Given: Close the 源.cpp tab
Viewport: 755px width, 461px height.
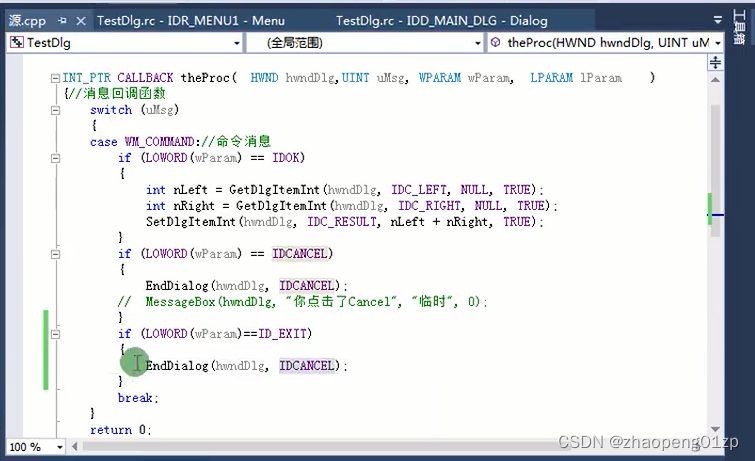Looking at the screenshot, I should (x=81, y=21).
